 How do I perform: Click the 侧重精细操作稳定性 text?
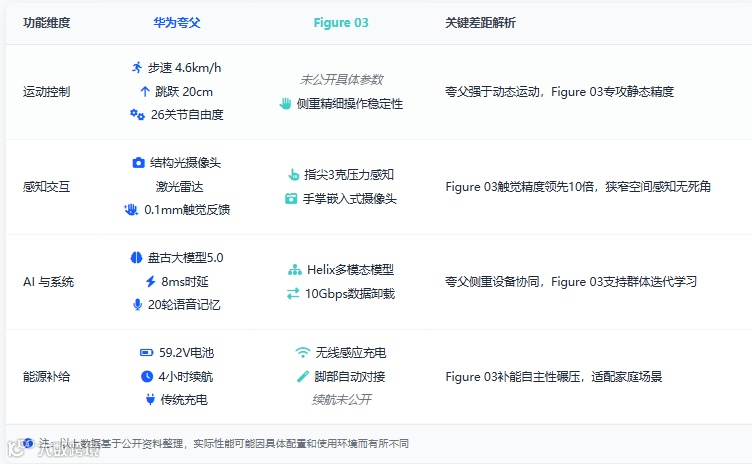[350, 104]
